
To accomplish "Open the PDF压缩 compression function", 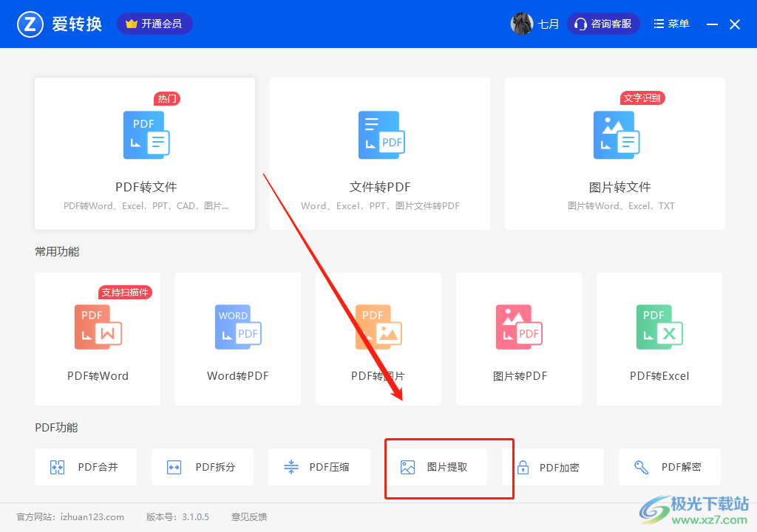I will [319, 467].
